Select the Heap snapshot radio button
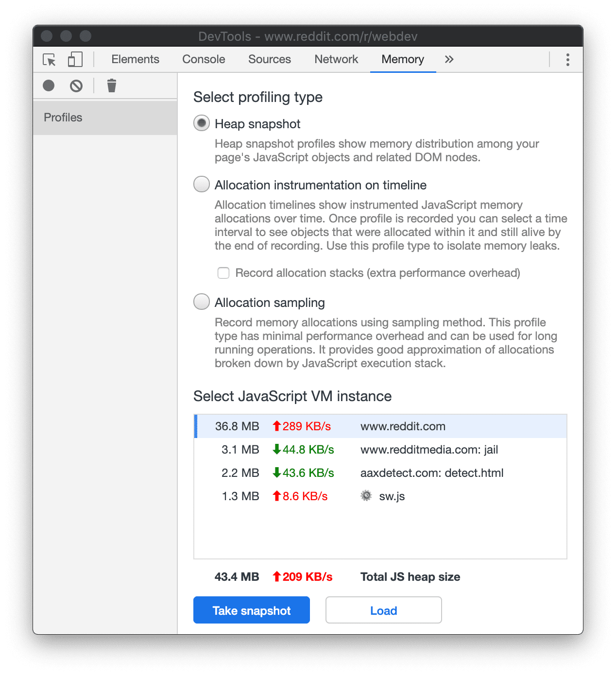616x675 pixels. point(202,123)
